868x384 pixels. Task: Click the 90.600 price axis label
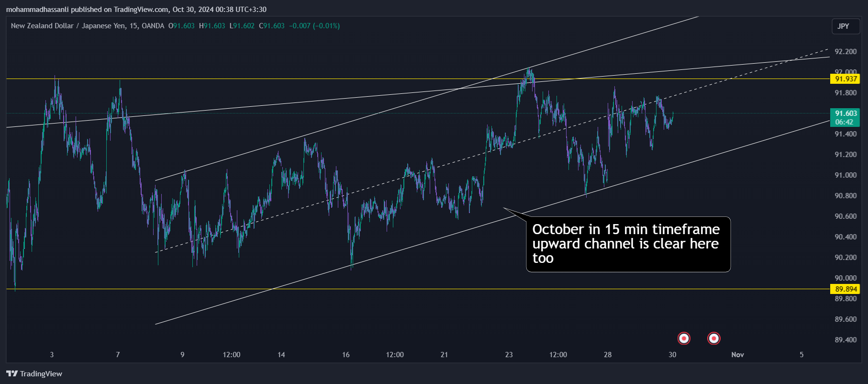pyautogui.click(x=846, y=216)
